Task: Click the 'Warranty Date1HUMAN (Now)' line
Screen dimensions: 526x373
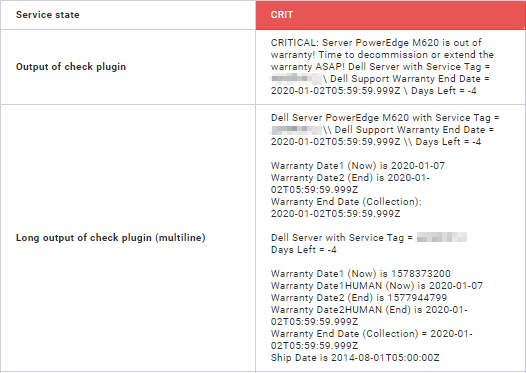Action: [377, 286]
